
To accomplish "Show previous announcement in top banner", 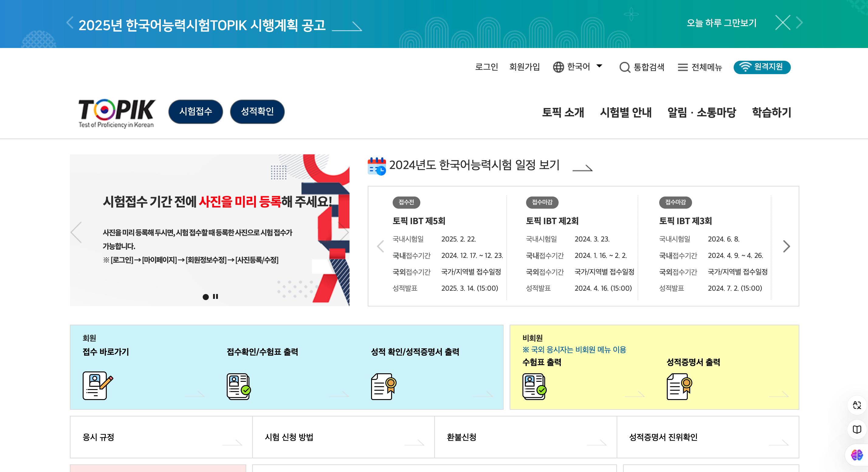I will (70, 22).
